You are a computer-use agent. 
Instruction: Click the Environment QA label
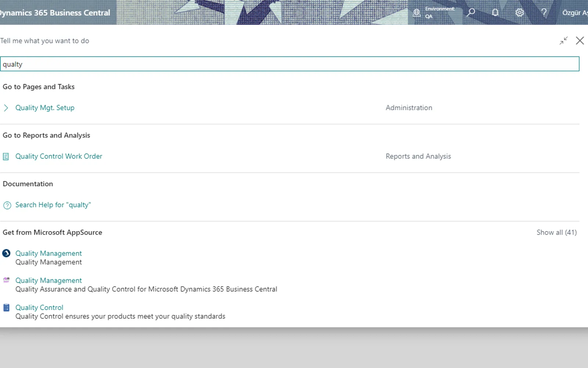pyautogui.click(x=440, y=13)
